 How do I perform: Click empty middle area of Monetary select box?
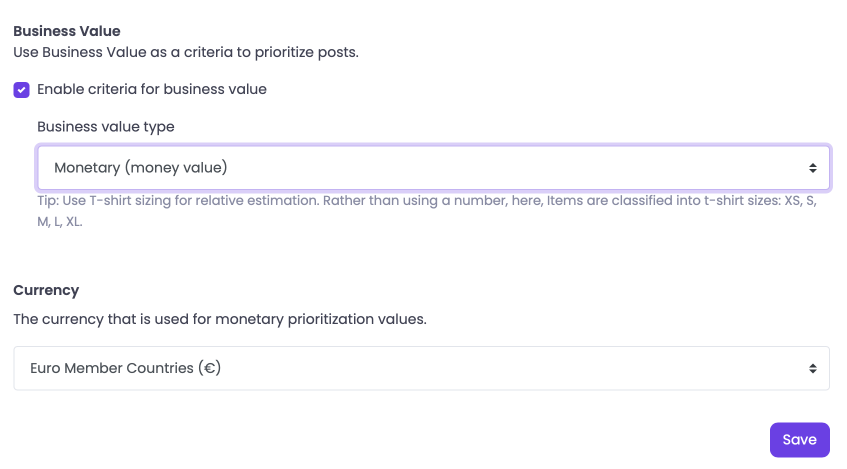(x=500, y=167)
